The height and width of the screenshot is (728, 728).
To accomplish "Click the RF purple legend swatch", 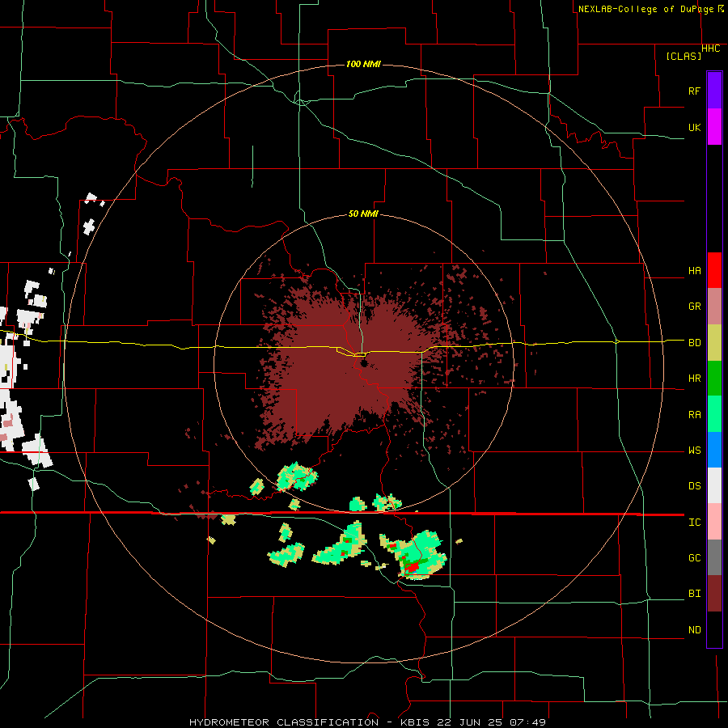I will (714, 91).
